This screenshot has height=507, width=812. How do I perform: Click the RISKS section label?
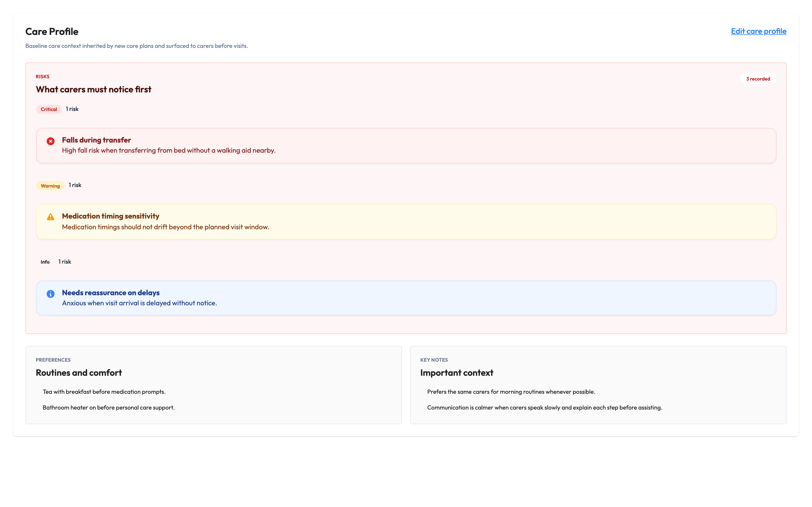[43, 76]
